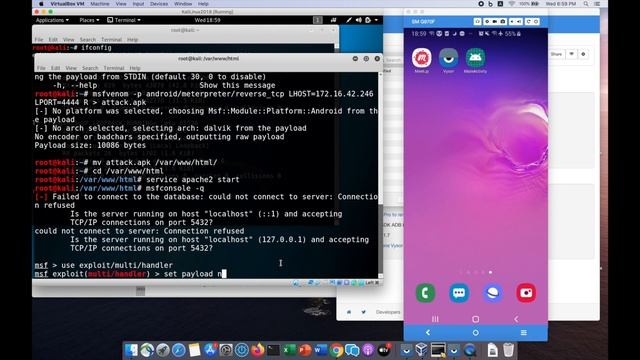Click the Vysor power button icon
Viewport: 640px width, 360px height.
click(536, 22)
